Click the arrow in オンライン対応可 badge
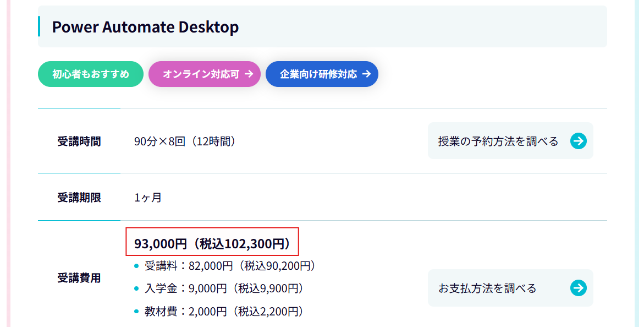This screenshot has width=644, height=327. [249, 74]
